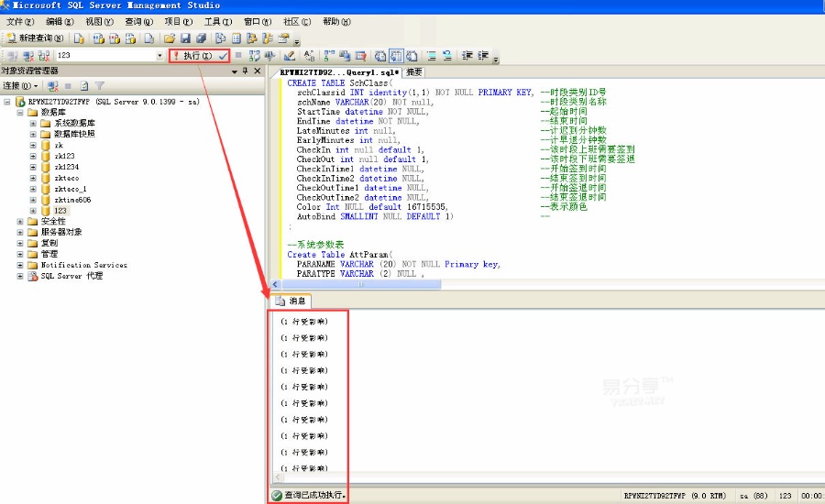Viewport: 825px width, 504px height.
Task: Click the Comment Out Selected Lines icon
Action: point(432,55)
